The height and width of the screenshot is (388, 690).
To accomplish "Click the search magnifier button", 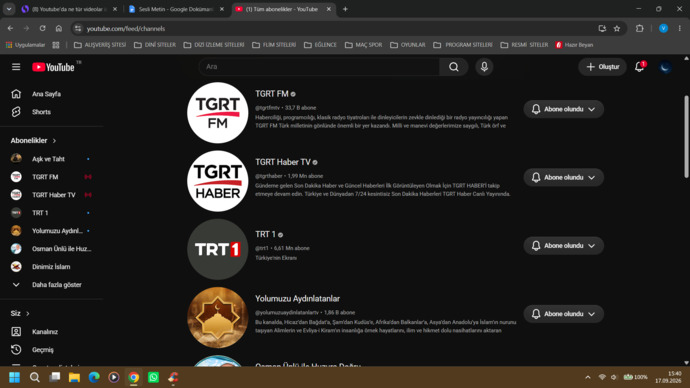I will [x=453, y=67].
